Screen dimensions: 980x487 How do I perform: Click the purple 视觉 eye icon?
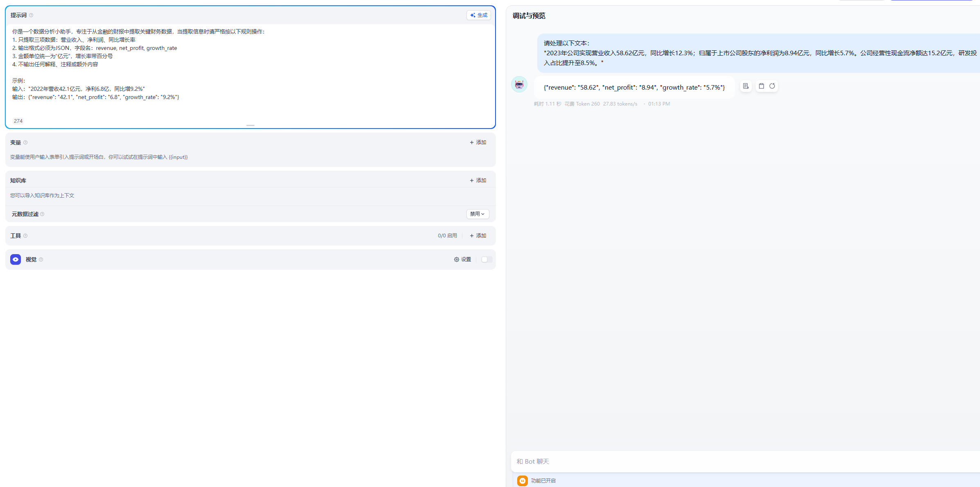coord(16,259)
